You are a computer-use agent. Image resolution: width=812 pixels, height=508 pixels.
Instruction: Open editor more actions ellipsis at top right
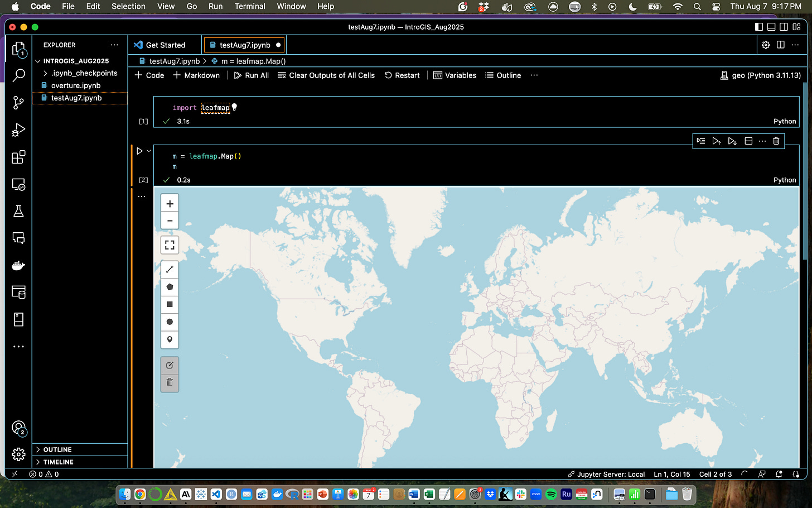click(795, 45)
